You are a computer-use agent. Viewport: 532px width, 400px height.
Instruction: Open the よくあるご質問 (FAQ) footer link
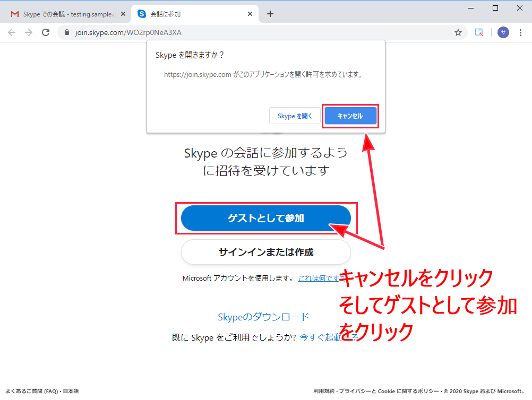[x=31, y=391]
